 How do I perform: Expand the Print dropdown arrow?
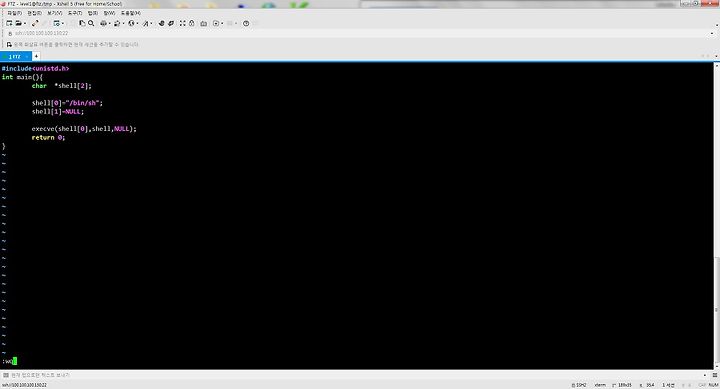[109, 23]
